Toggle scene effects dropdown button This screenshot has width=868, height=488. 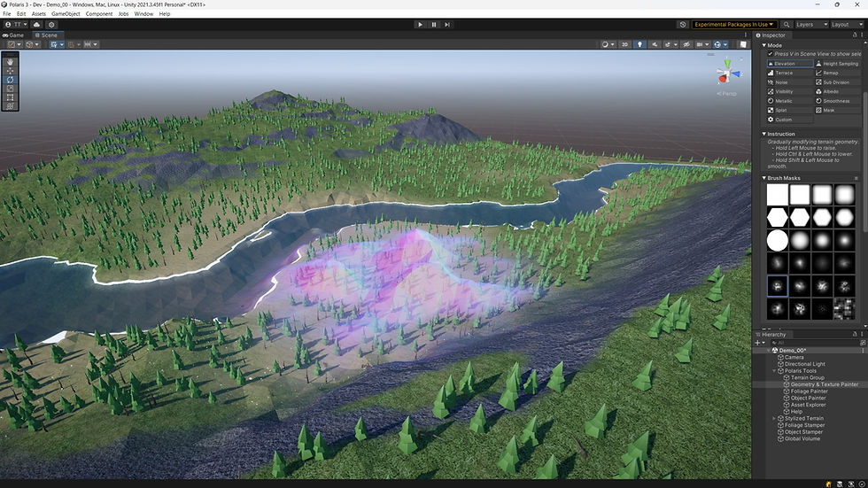point(670,44)
